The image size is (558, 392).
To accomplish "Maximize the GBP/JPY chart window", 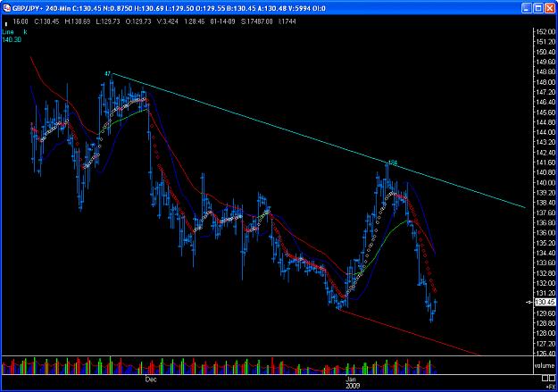I will (x=538, y=8).
